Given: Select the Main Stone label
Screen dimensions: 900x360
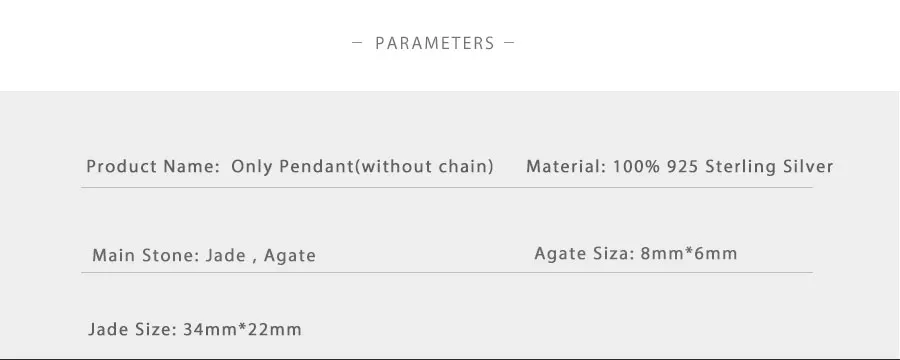Looking at the screenshot, I should [x=146, y=255].
